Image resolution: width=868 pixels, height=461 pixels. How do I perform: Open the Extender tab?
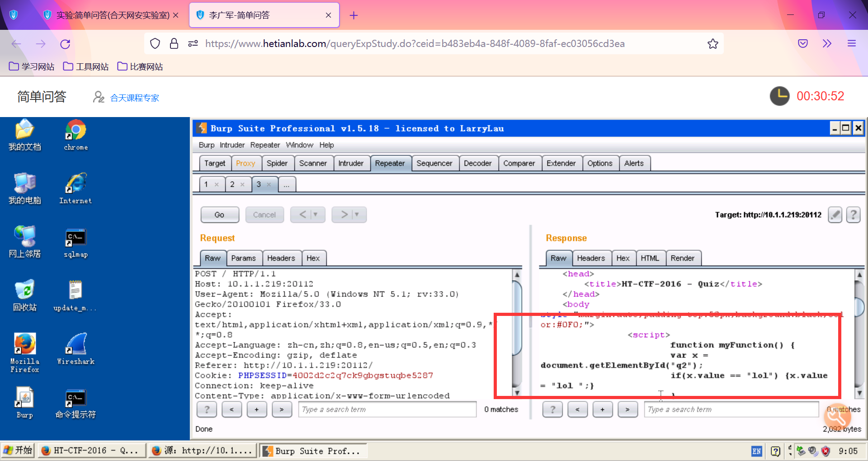tap(561, 164)
